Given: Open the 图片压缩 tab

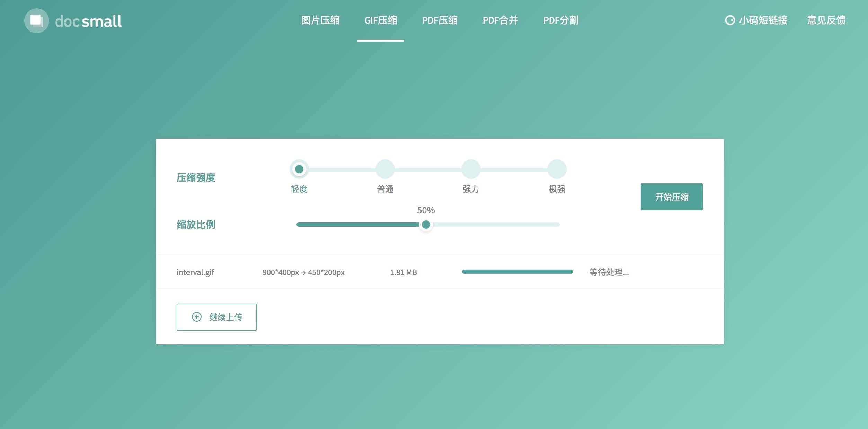Looking at the screenshot, I should tap(320, 20).
